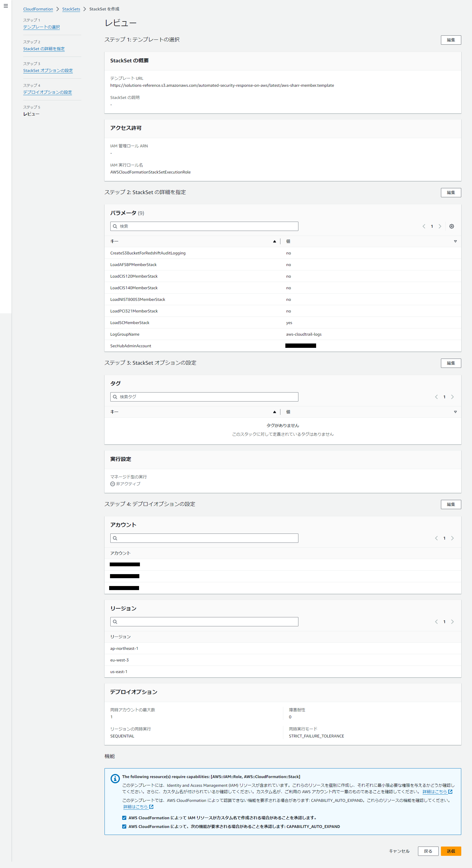The height and width of the screenshot is (868, 472).
Task: Go to previous page in tags table
Action: (x=436, y=397)
